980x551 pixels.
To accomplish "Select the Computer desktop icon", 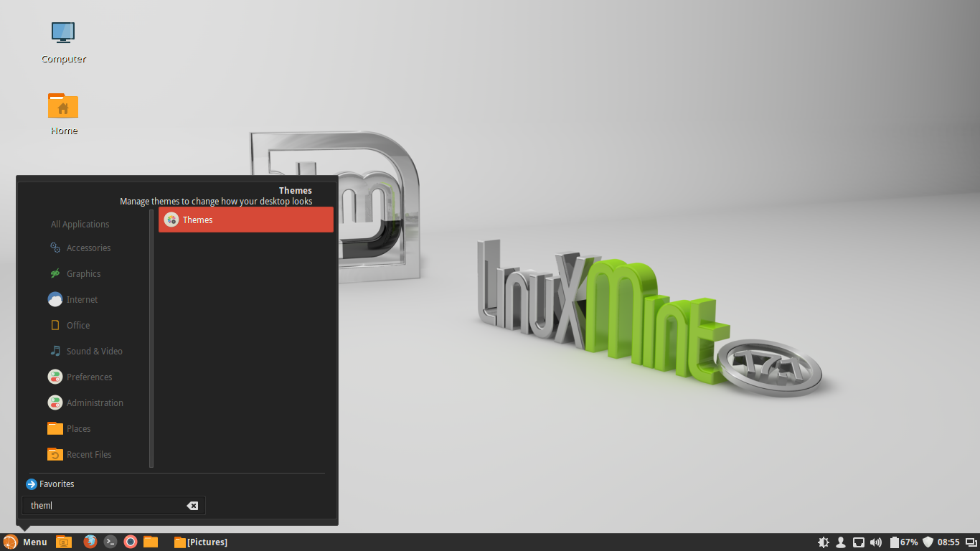I will (x=64, y=42).
